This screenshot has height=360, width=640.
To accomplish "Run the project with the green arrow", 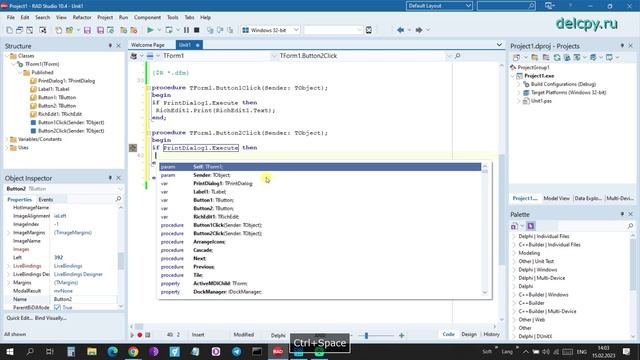I will pyautogui.click(x=150, y=30).
